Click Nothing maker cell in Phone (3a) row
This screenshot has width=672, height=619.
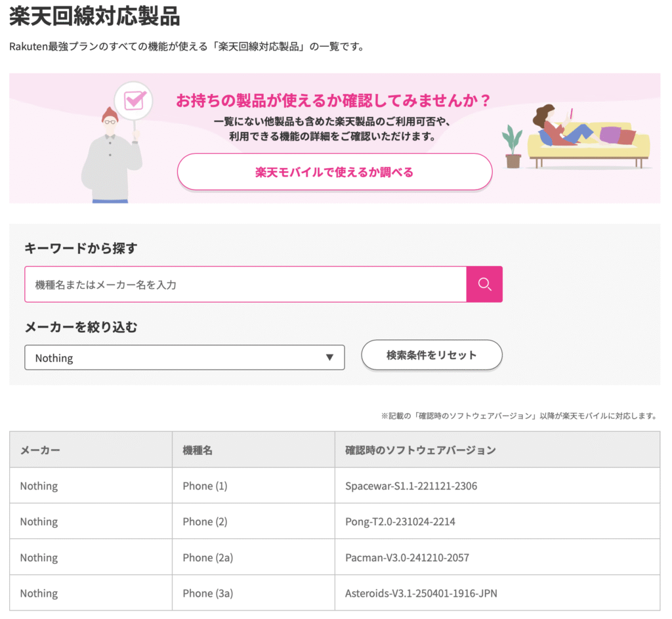tap(91, 593)
